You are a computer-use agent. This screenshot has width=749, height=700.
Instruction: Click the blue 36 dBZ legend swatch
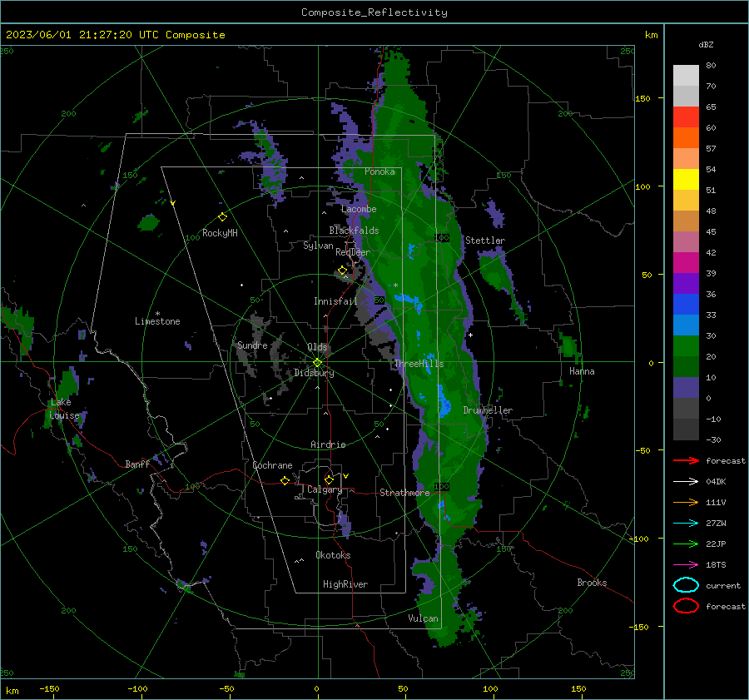686,305
